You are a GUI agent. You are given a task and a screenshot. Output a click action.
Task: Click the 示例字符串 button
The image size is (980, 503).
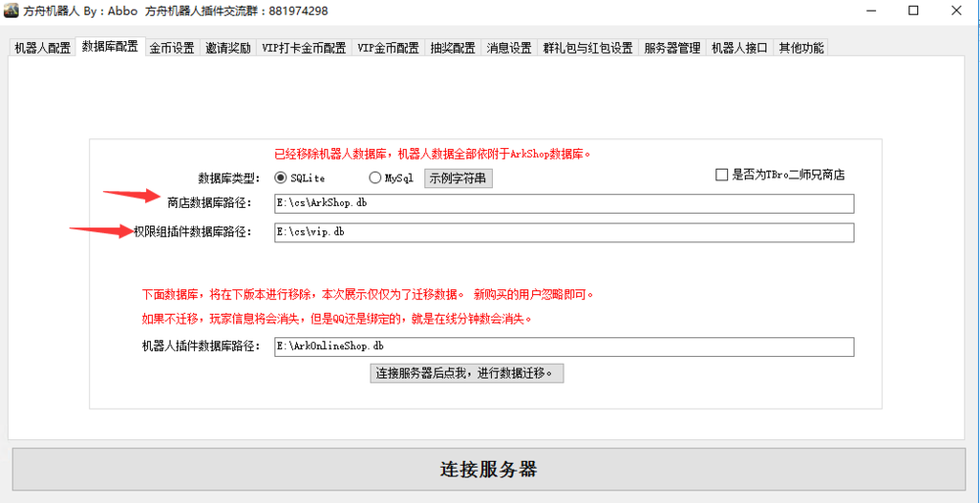point(458,178)
